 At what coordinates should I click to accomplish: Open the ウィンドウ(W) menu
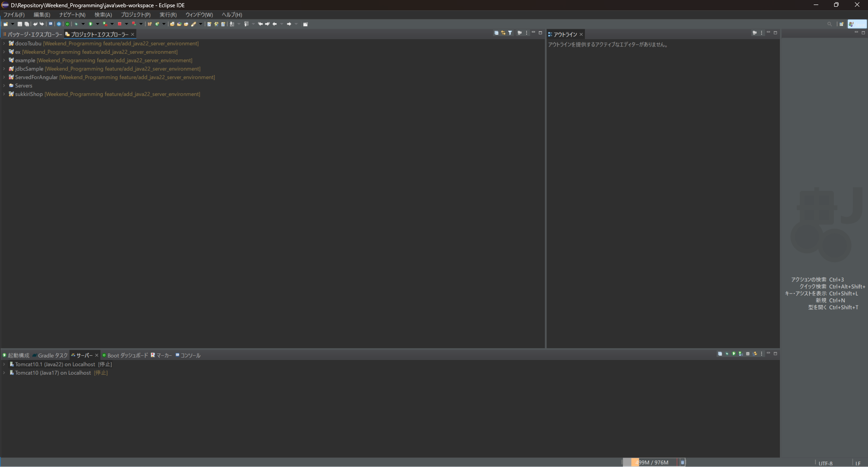coord(199,15)
